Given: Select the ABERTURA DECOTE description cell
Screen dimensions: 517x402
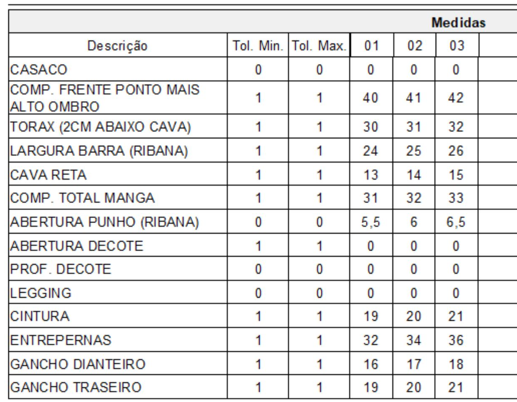Looking at the screenshot, I should pos(118,246).
